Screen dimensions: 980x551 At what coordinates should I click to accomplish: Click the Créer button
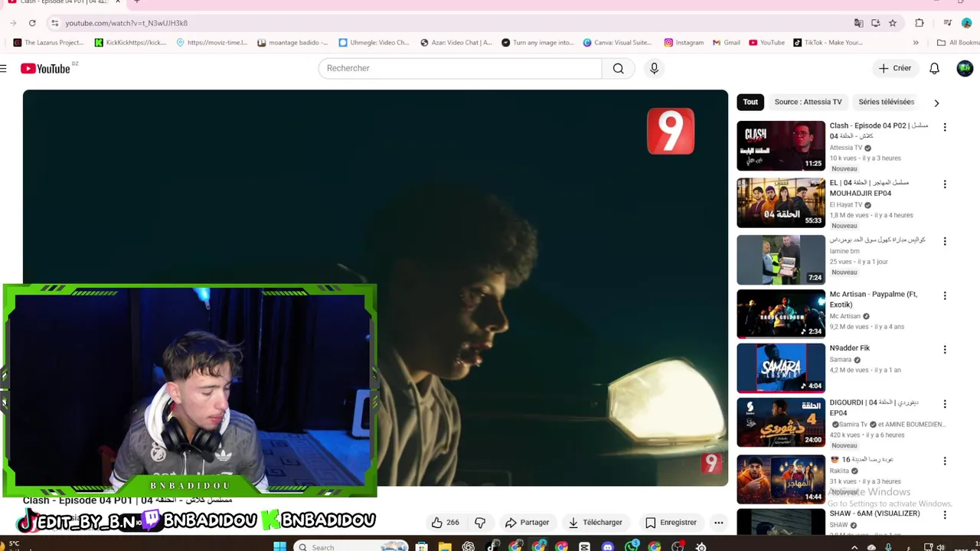894,68
